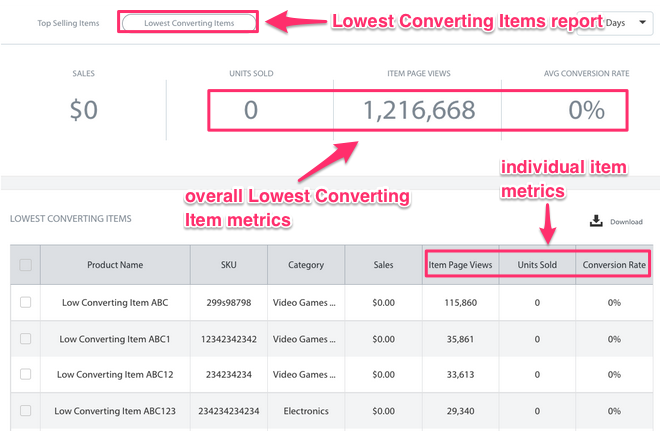The width and height of the screenshot is (660, 435).
Task: Click page views value 115,860
Action: coord(460,303)
